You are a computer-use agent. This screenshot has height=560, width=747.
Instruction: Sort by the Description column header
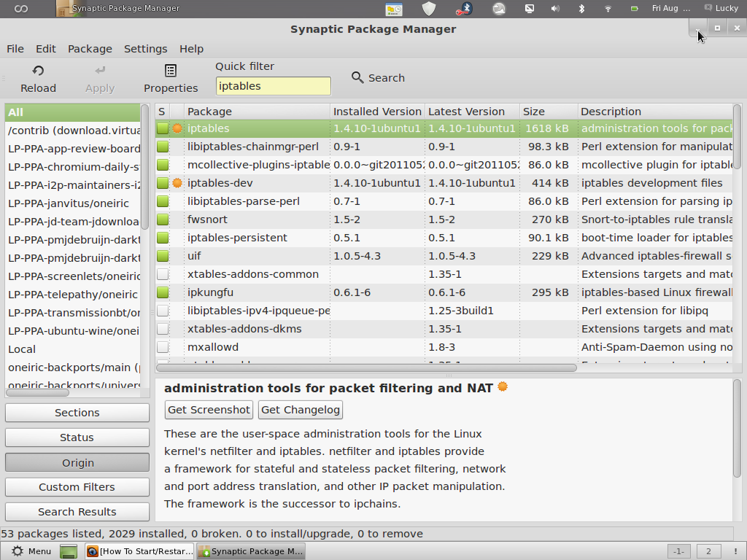point(655,112)
